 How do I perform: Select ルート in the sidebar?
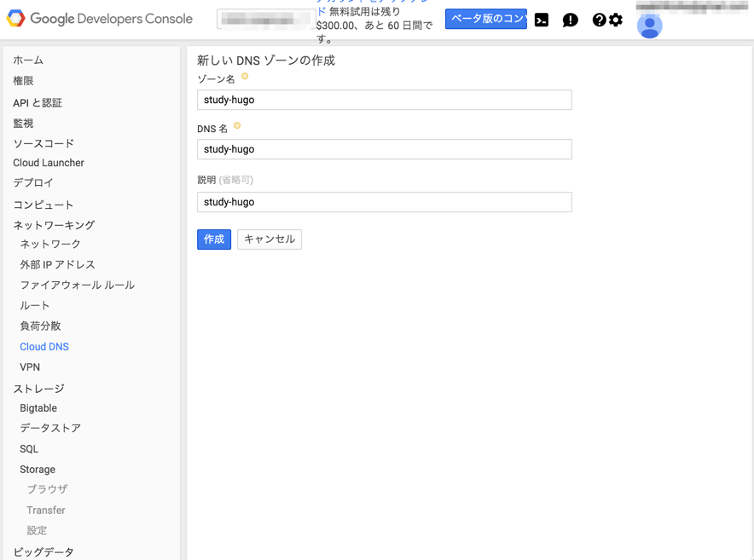tap(35, 305)
